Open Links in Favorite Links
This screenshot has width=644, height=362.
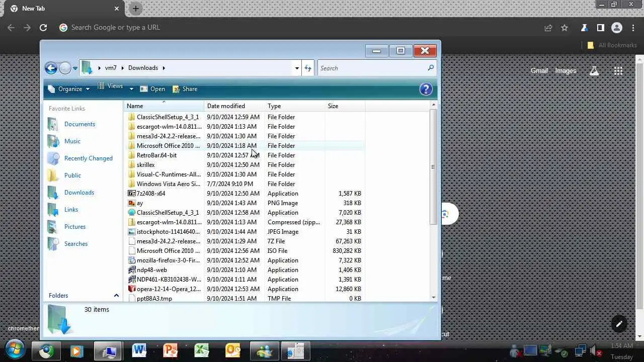pyautogui.click(x=71, y=210)
